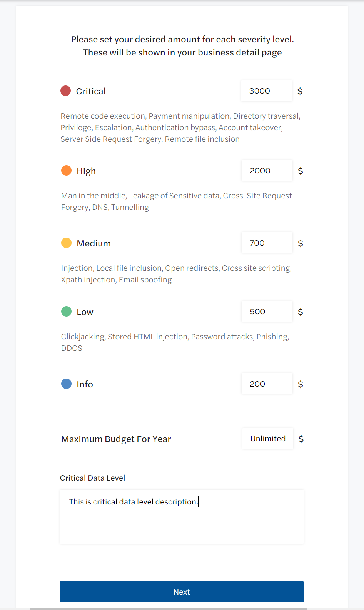
Task: Focus the High amount field showing 2000
Action: 267,171
